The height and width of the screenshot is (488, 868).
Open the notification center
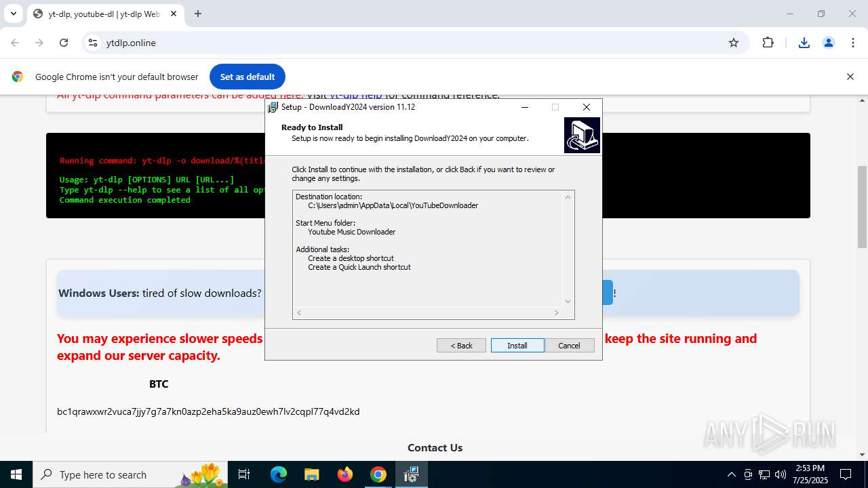[x=846, y=474]
